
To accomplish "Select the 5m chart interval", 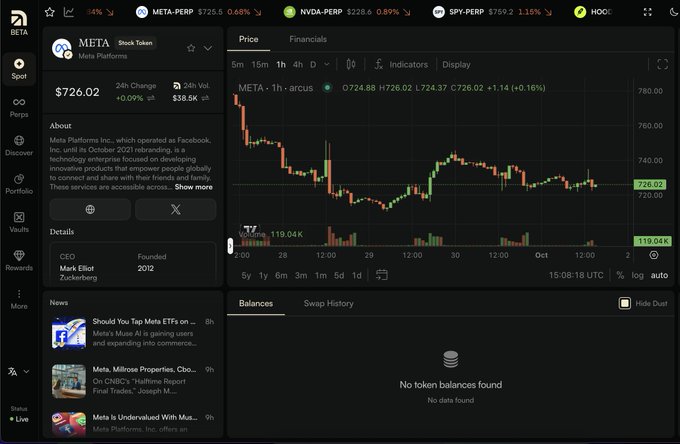I will pos(237,65).
